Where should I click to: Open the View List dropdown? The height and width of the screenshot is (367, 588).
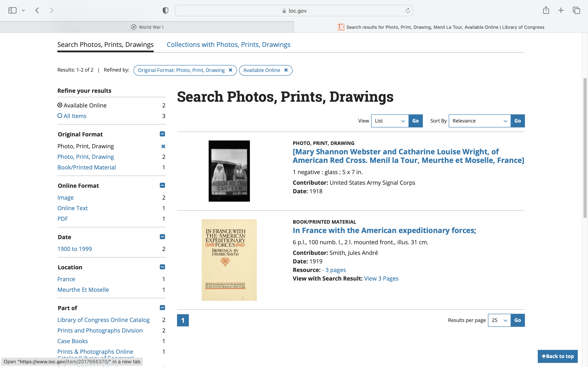(390, 121)
